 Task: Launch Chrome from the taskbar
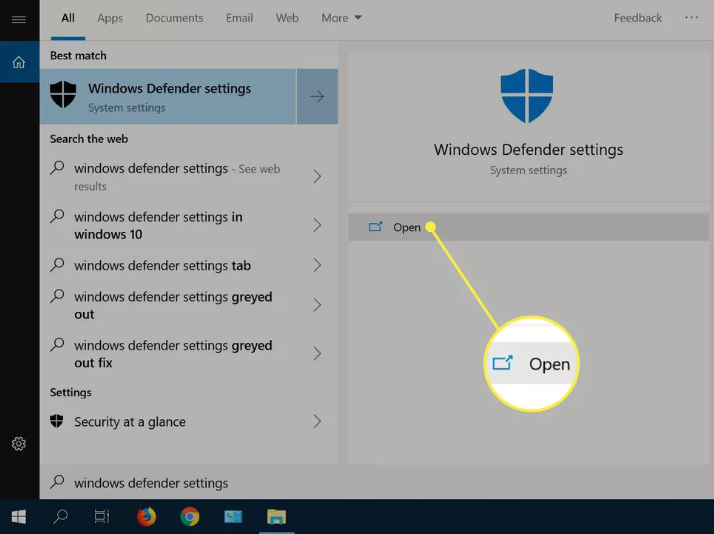[x=189, y=517]
